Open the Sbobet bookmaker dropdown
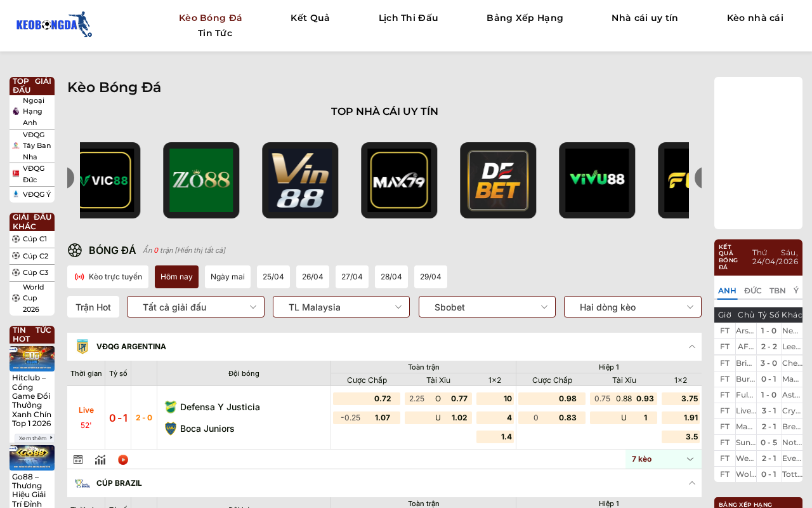The image size is (812, 508). click(x=487, y=307)
